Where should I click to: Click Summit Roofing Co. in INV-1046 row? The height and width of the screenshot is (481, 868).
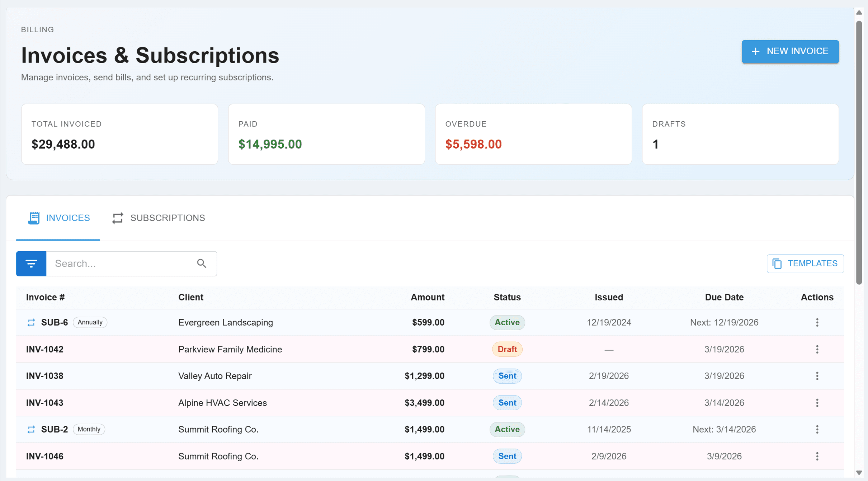tap(218, 456)
